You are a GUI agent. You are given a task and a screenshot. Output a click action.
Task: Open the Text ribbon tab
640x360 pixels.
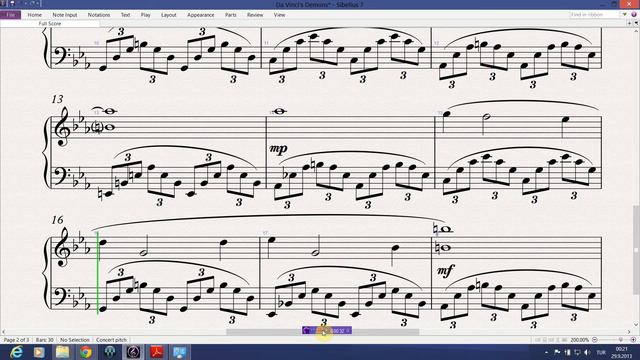point(125,15)
